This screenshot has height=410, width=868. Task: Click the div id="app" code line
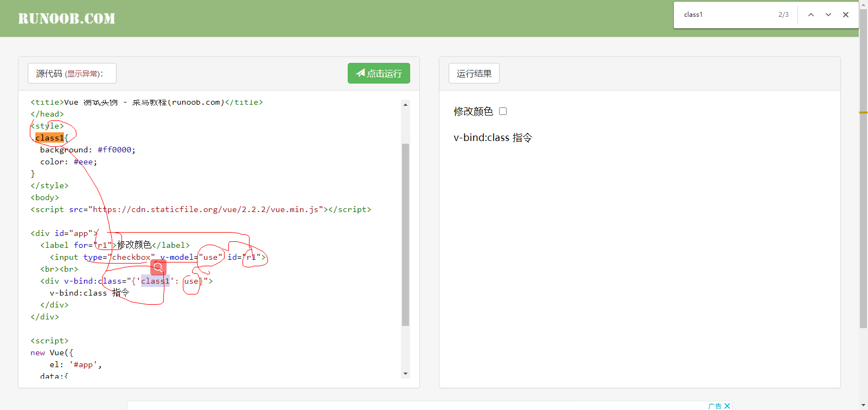(64, 233)
